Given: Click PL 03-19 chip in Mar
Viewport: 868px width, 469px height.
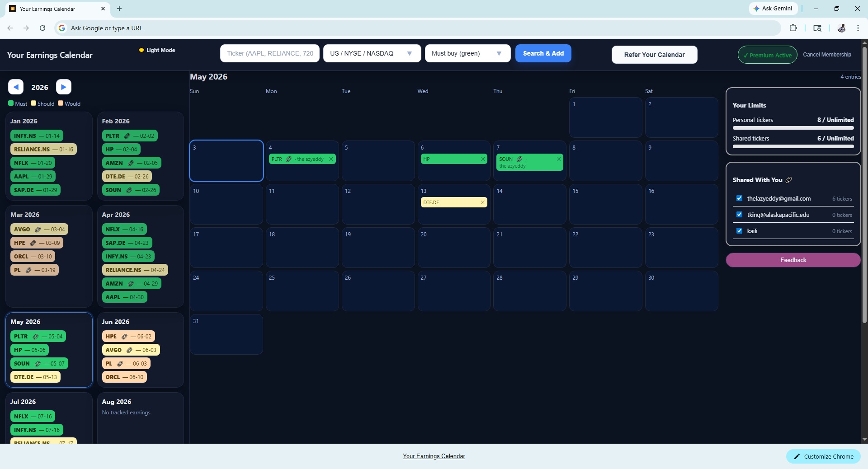Looking at the screenshot, I should pos(34,270).
